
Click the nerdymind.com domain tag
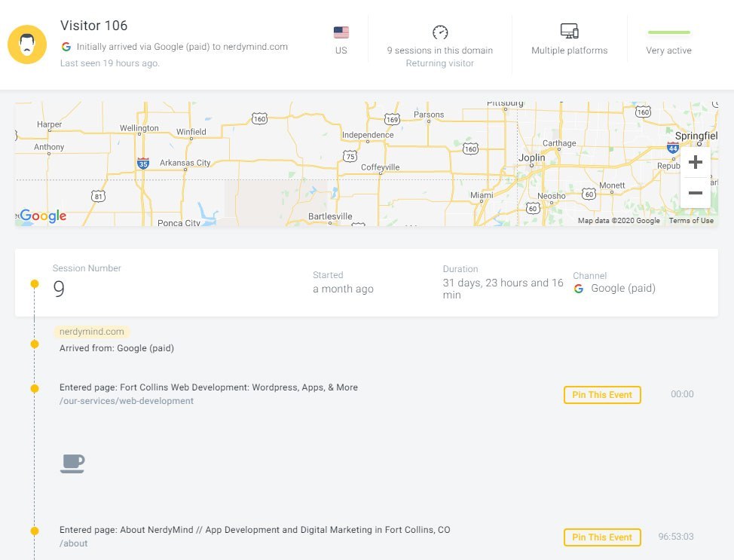coord(92,332)
